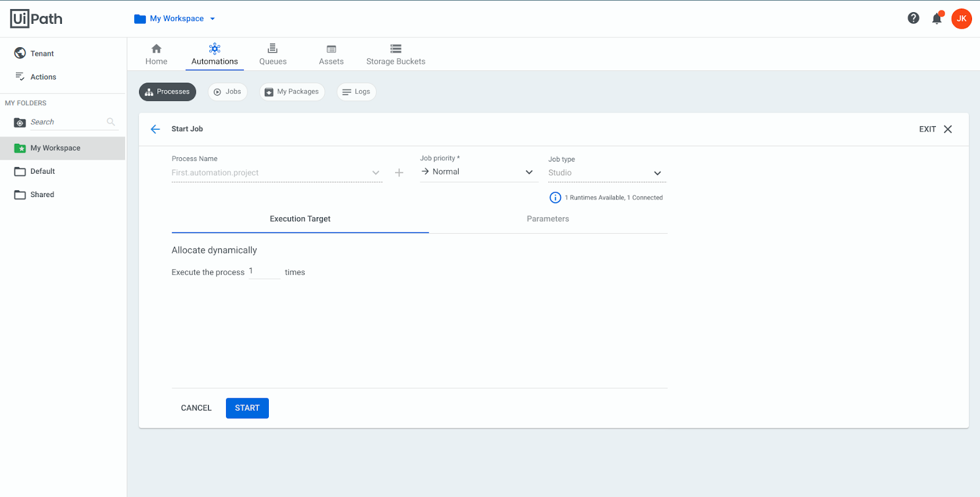Image resolution: width=980 pixels, height=497 pixels.
Task: Select the Processes pill
Action: pyautogui.click(x=167, y=92)
